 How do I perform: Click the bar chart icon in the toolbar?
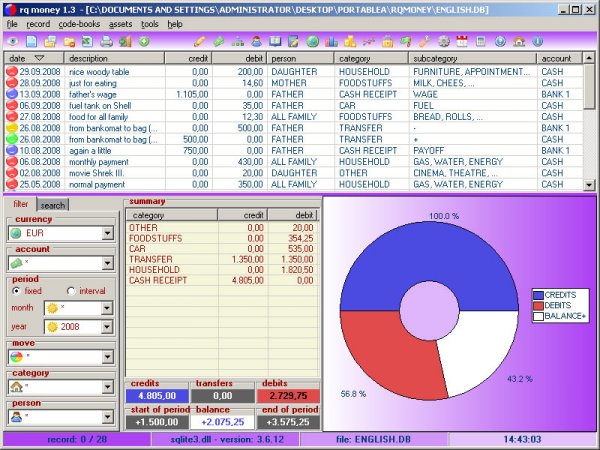pos(331,41)
